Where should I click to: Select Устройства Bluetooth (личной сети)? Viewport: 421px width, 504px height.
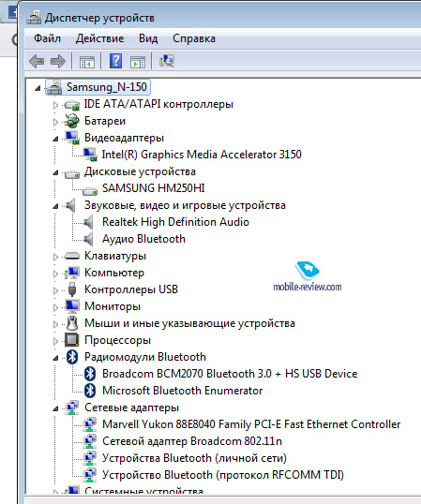194,458
